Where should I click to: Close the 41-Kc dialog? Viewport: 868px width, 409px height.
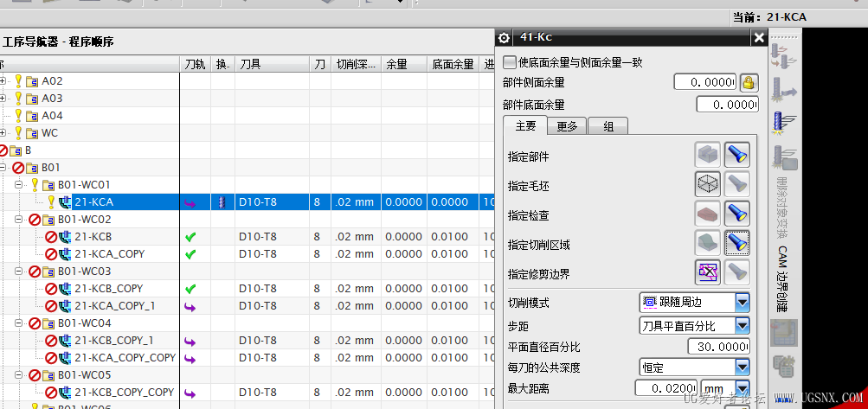[x=758, y=38]
